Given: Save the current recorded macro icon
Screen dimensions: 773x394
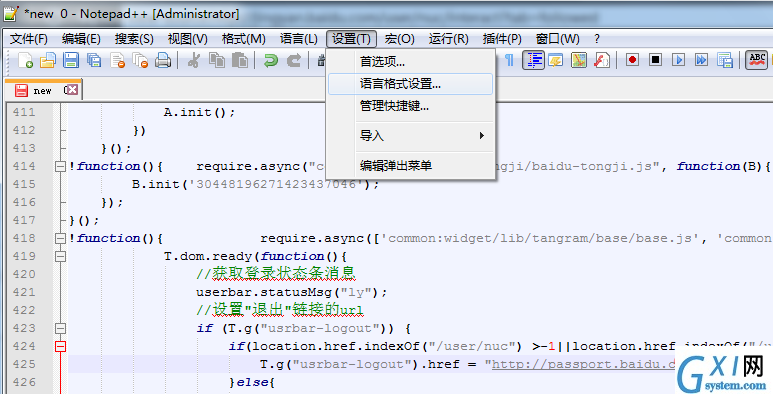Looking at the screenshot, I should click(x=725, y=60).
